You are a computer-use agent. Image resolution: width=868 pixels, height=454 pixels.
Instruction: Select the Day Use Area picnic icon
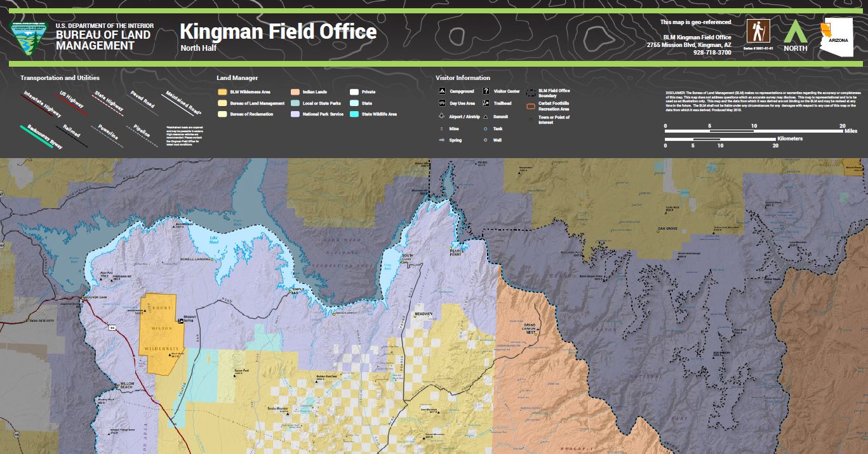(x=442, y=103)
